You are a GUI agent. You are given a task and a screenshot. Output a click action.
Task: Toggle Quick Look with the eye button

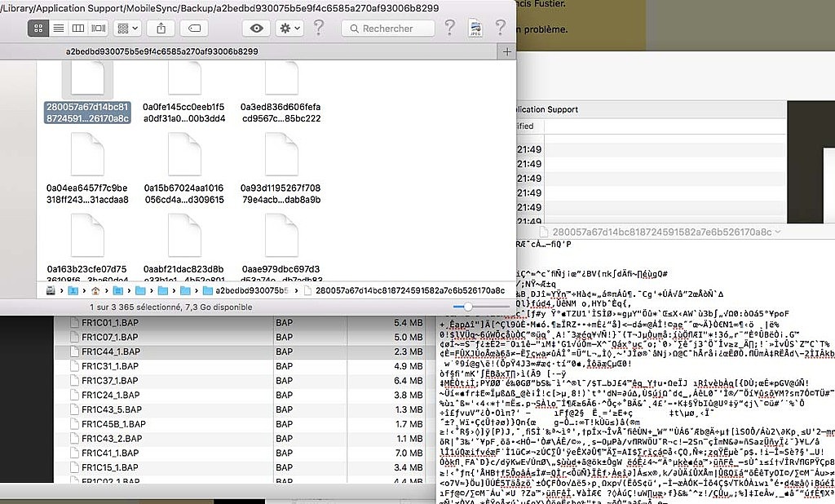point(256,29)
